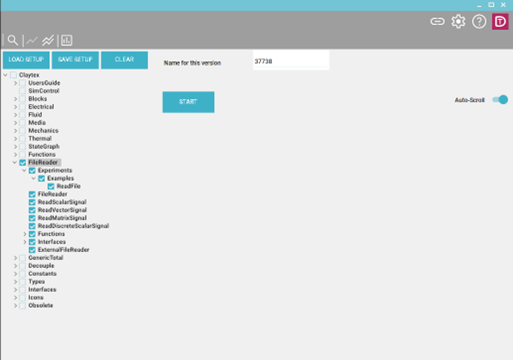Viewport: 513px width, 360px height.
Task: Uncheck the ReadVectorSignal checkbox
Action: click(32, 210)
